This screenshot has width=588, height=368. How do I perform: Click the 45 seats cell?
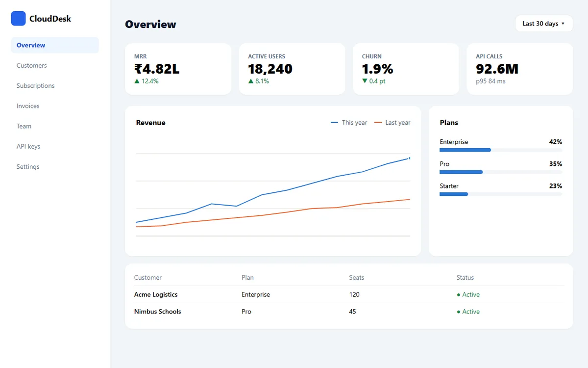tap(353, 312)
